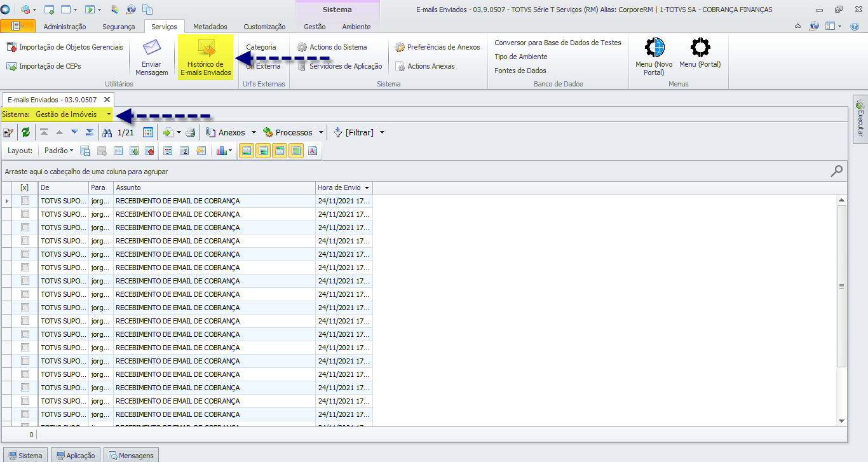The width and height of the screenshot is (868, 462).
Task: Click the Processos gears button
Action: coord(288,133)
